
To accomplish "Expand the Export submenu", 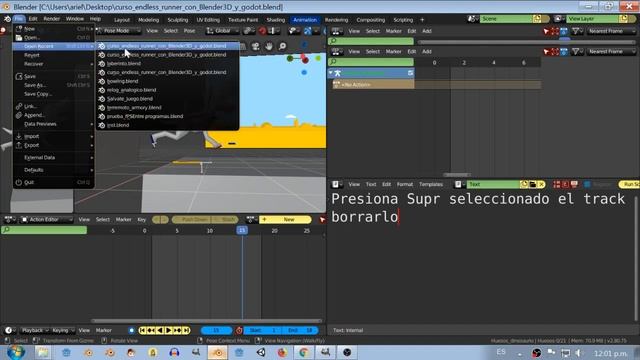I will (53, 145).
